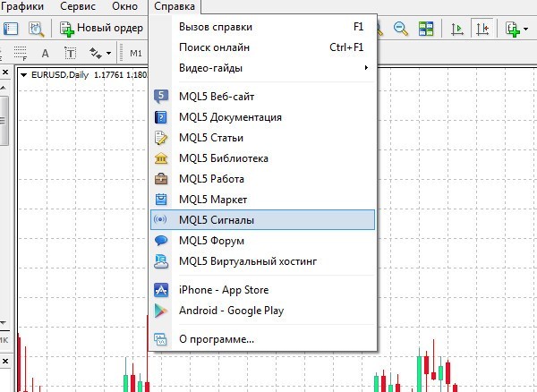Open the indicators list dropdown arrow
Screen dimensions: 537x392
[525, 30]
